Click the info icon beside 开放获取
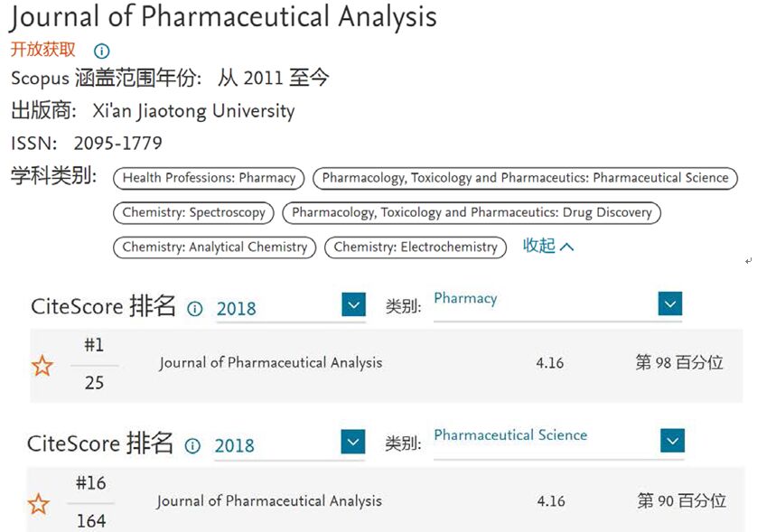757x532 pixels. pos(101,51)
